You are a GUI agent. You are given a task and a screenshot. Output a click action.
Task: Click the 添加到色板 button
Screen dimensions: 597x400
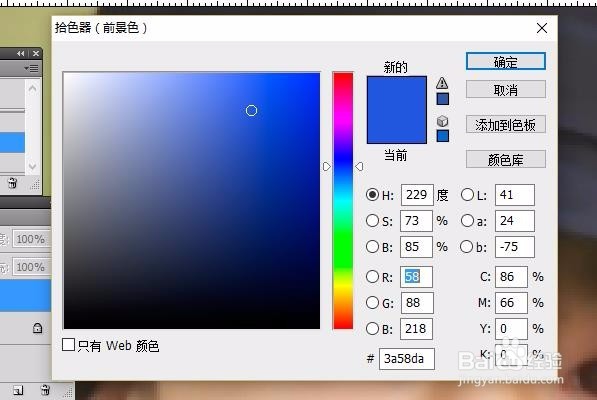pyautogui.click(x=506, y=124)
